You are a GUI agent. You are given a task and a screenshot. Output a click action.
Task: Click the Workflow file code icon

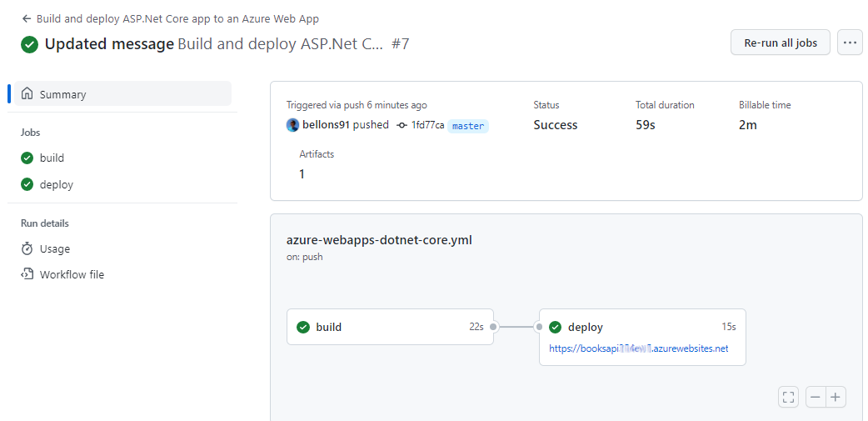point(27,273)
